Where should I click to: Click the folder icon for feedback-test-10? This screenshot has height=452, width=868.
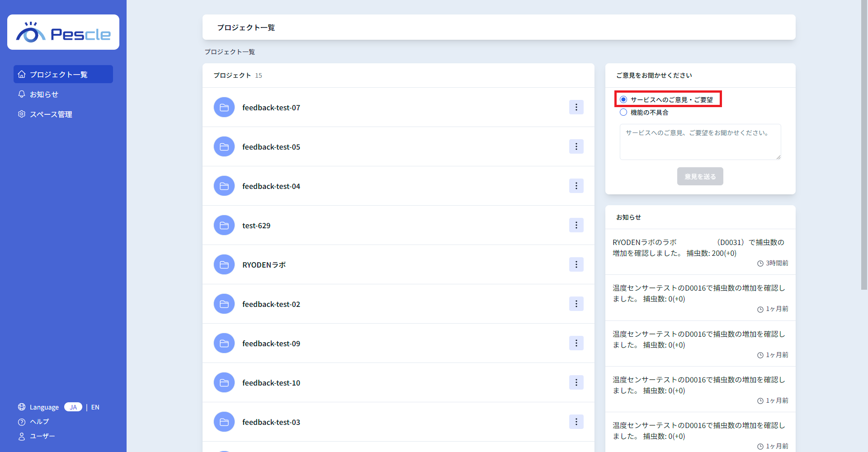[x=224, y=383]
